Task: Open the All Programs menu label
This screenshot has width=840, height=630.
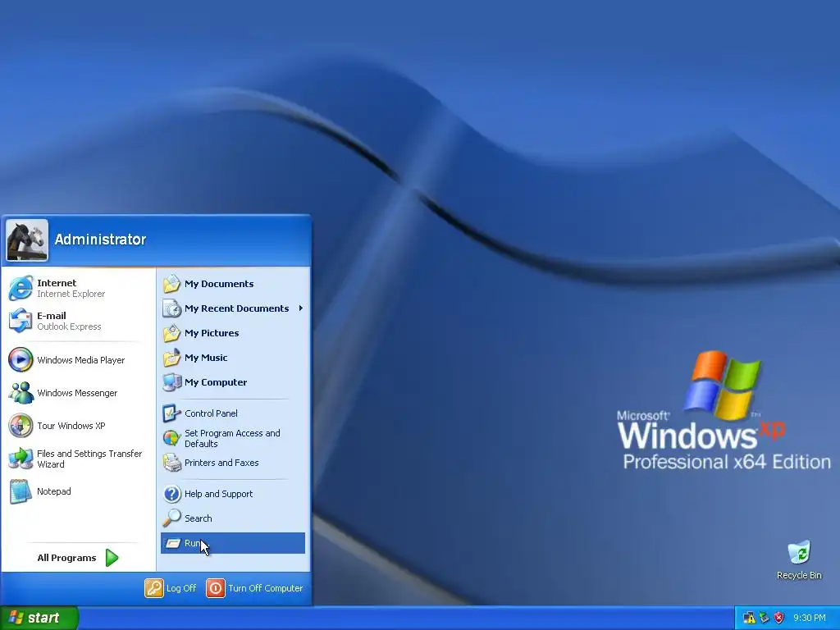Action: click(x=66, y=558)
